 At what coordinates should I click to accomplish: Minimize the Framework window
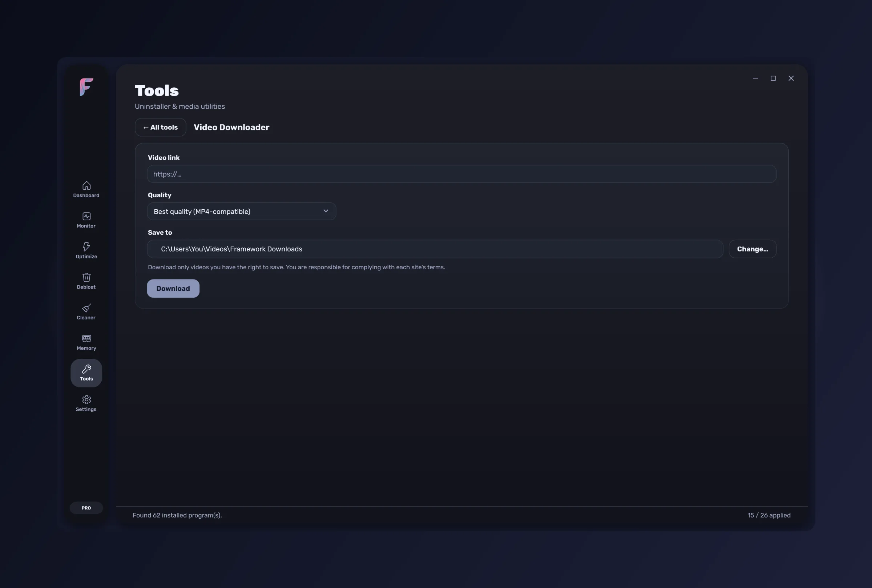pos(755,78)
